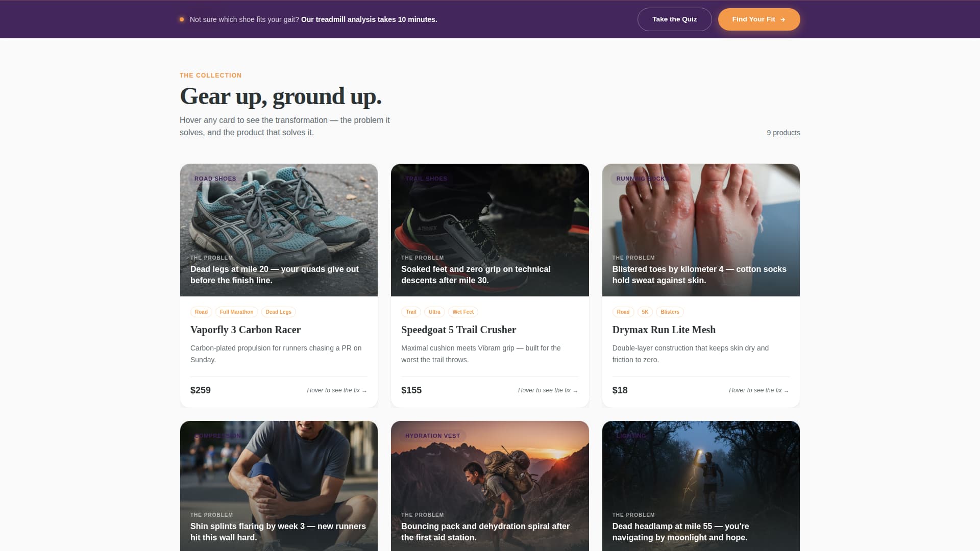Click the orange dot in banner
The image size is (980, 551).
point(182,19)
